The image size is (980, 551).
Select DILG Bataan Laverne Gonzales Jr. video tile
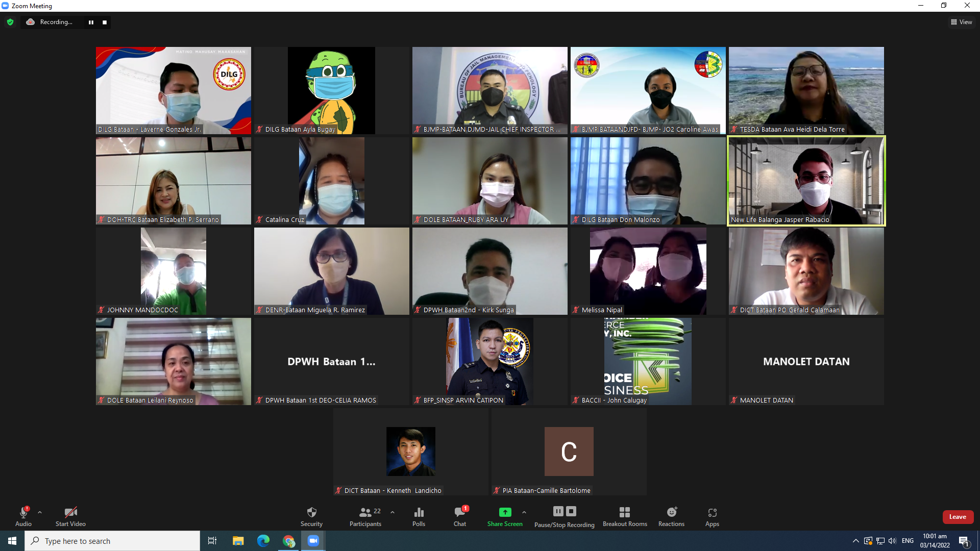174,91
